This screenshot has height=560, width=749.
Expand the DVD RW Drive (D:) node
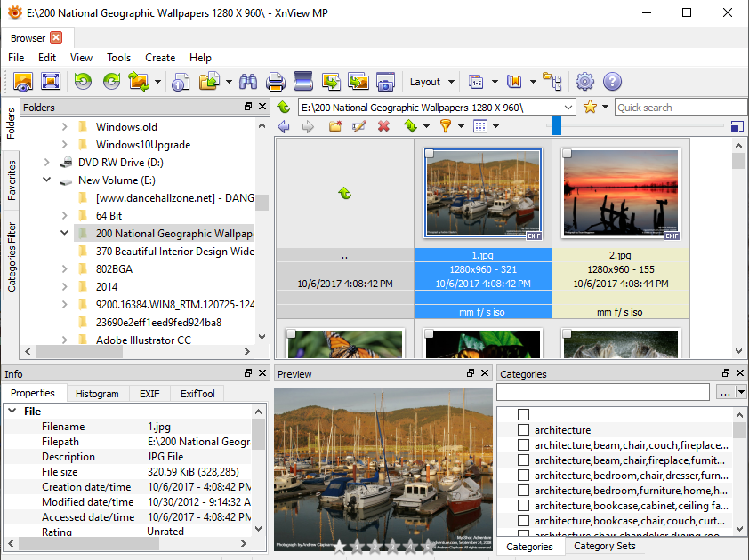point(47,163)
